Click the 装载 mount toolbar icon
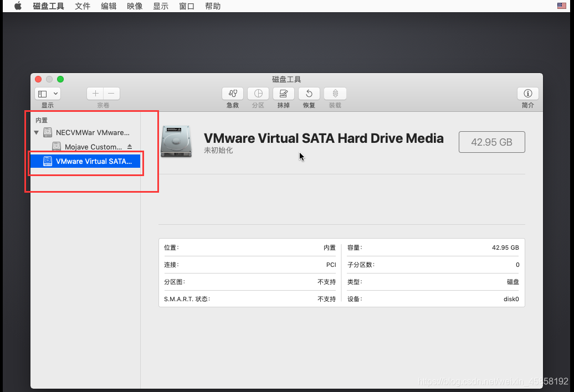The image size is (574, 392). (335, 94)
